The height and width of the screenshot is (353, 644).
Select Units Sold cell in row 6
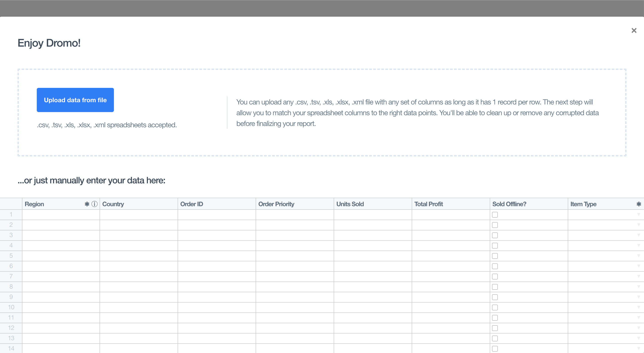pyautogui.click(x=372, y=266)
